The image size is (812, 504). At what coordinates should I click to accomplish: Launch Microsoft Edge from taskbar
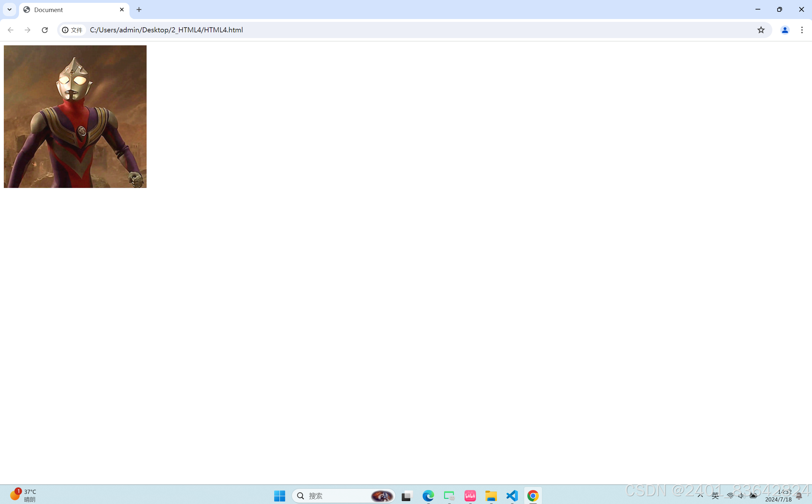(x=428, y=496)
